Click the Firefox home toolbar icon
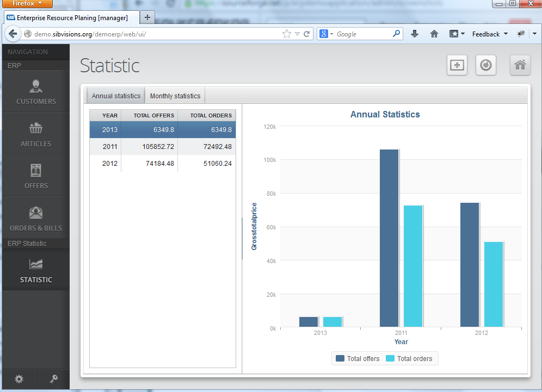The image size is (542, 392). coord(434,34)
